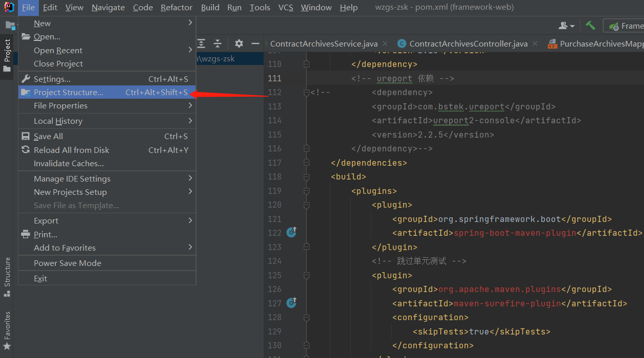Click the user avatar icon in the toolbar

tap(564, 25)
